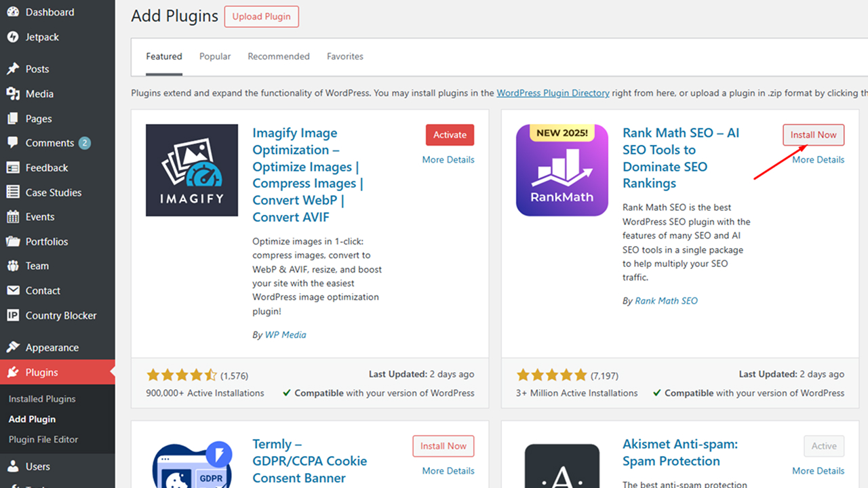Click the Media library icon

pyautogui.click(x=13, y=94)
